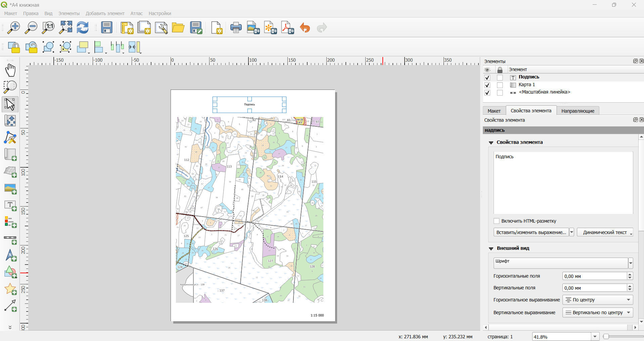Open the zoom level 41.8% dropdown

[x=595, y=337]
